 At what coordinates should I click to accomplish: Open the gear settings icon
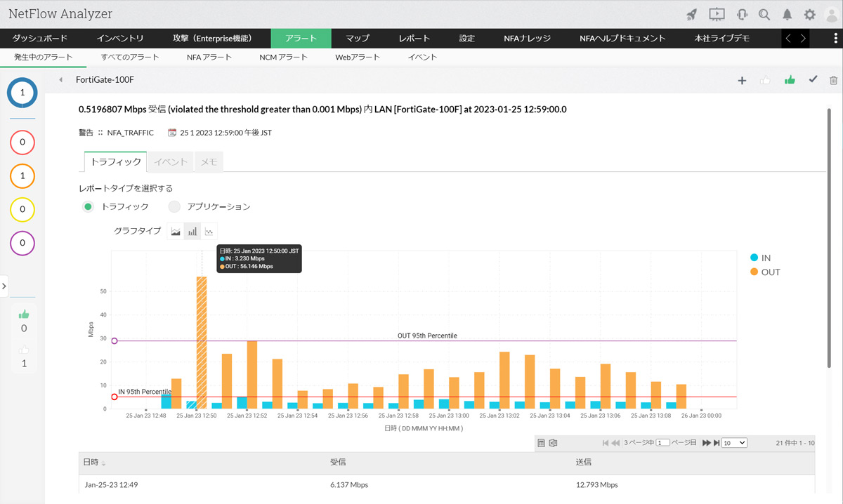coord(809,14)
